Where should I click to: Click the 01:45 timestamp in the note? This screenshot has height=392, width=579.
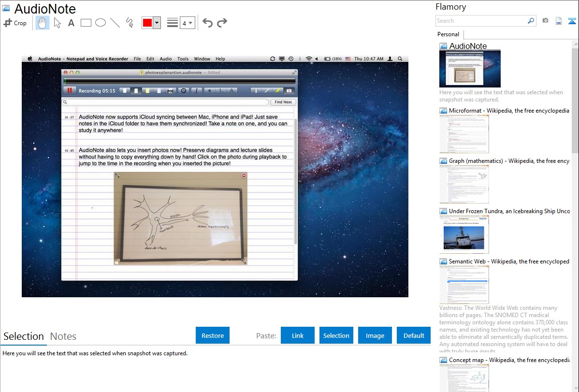pos(70,151)
